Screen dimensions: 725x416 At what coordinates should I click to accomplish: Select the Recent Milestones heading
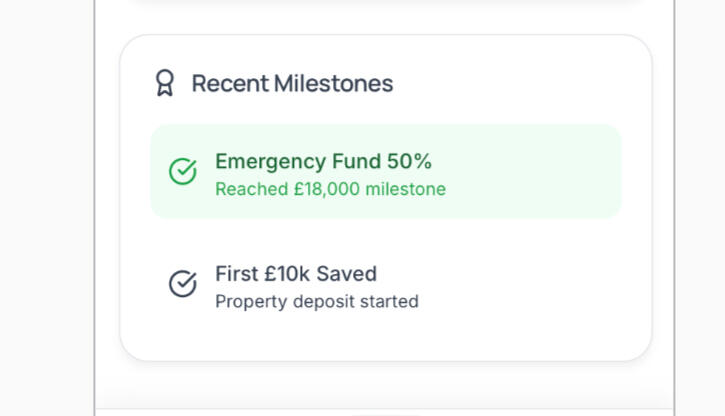(x=292, y=83)
